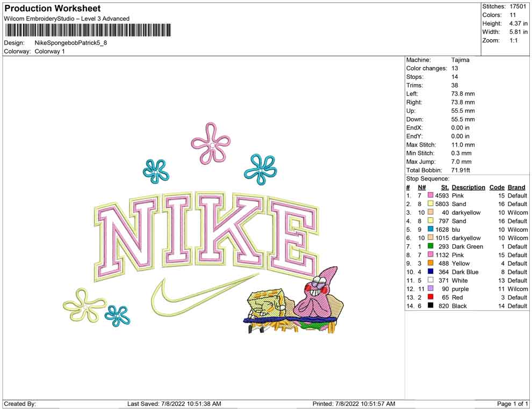This screenshot has width=532, height=409.
Task: Click the pink flower at the top of the design
Action: pos(211,143)
